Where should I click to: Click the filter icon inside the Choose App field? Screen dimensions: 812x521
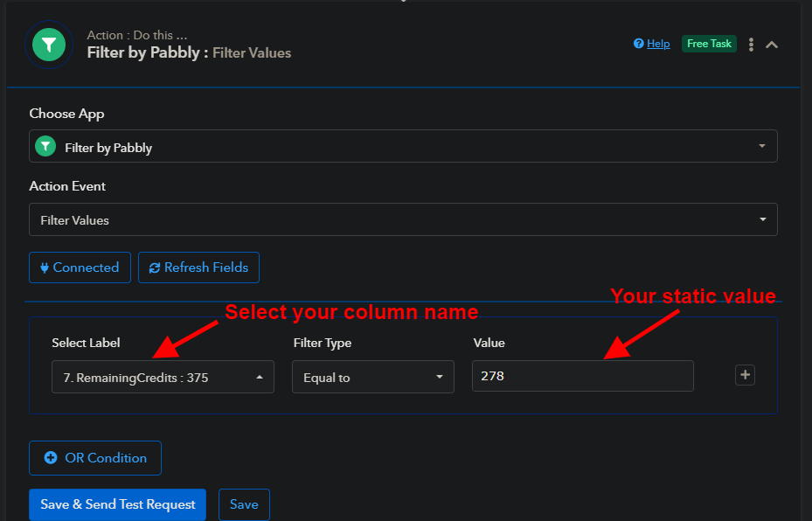[x=45, y=147]
